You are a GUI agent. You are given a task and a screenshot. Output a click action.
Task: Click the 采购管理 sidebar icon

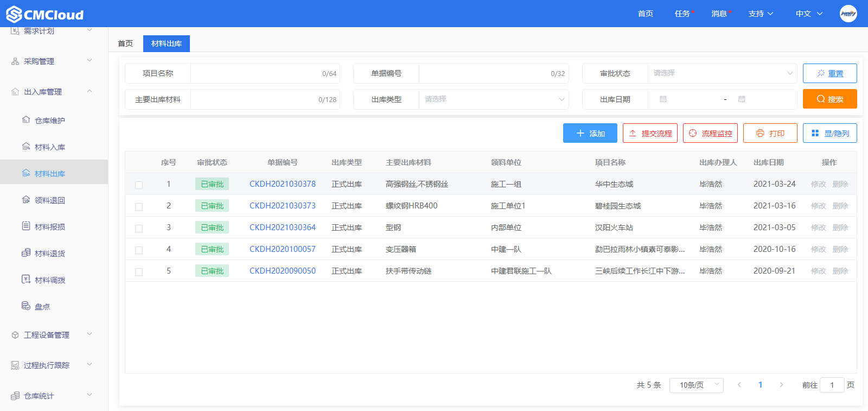point(15,61)
